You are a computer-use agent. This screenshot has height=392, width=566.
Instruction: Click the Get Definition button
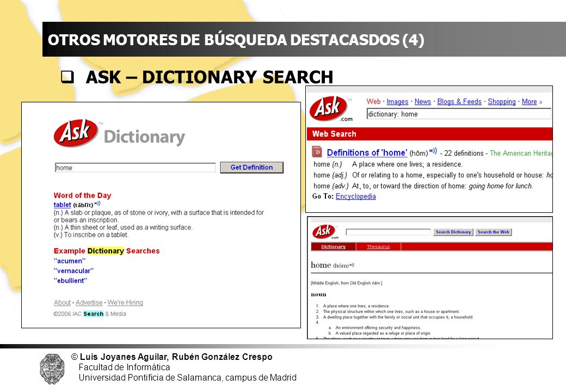(251, 168)
